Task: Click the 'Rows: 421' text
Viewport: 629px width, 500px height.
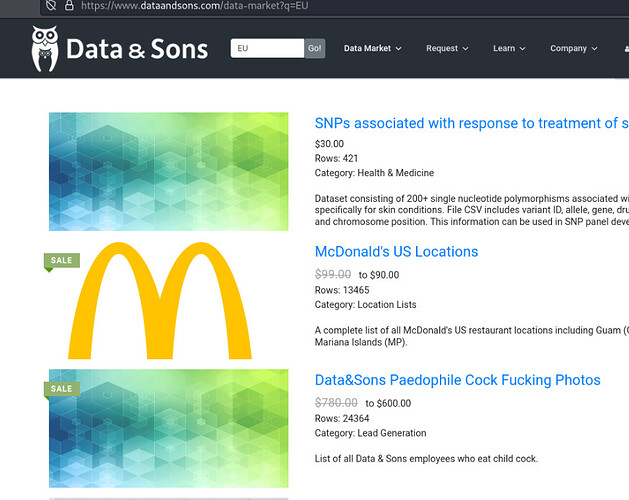Action: point(336,158)
